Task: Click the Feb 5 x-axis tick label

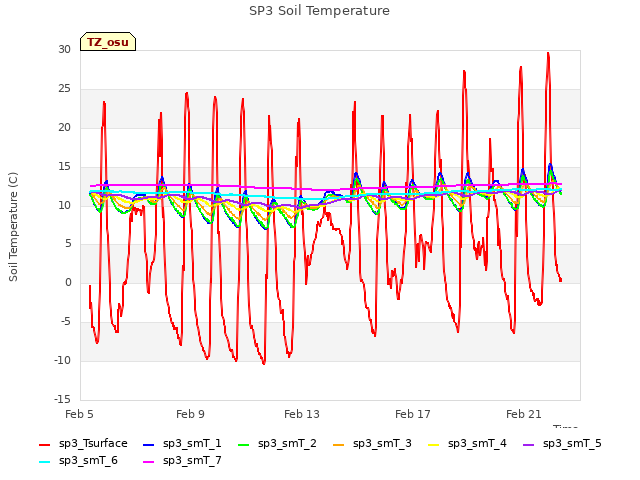Action: (x=79, y=414)
